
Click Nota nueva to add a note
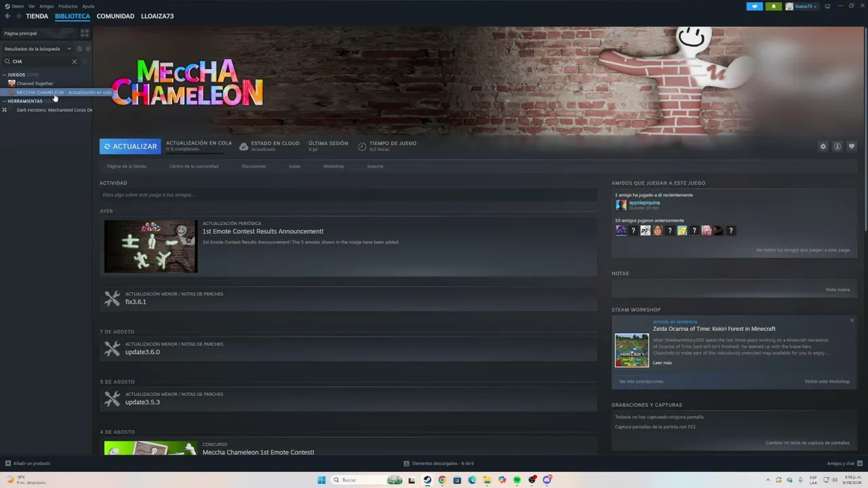(x=837, y=289)
